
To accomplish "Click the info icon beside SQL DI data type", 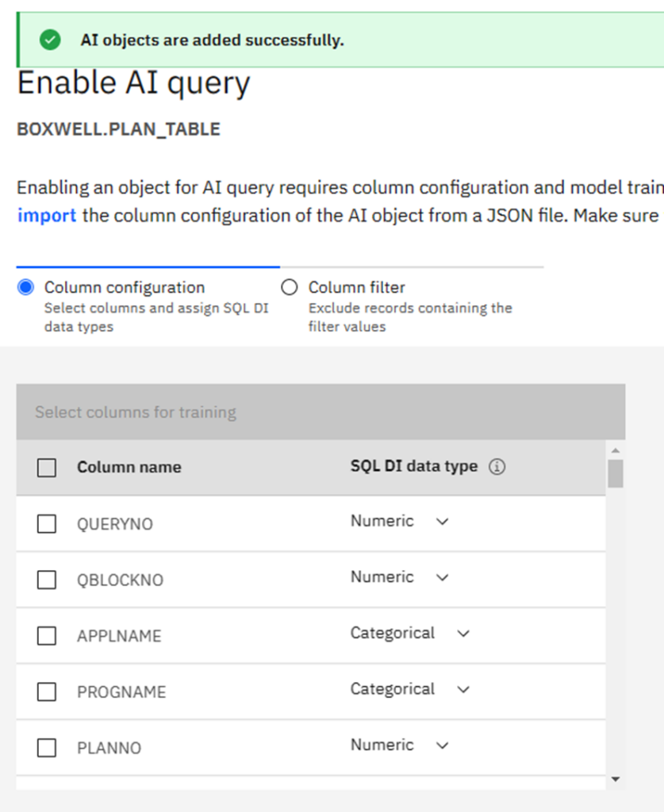I will (497, 467).
